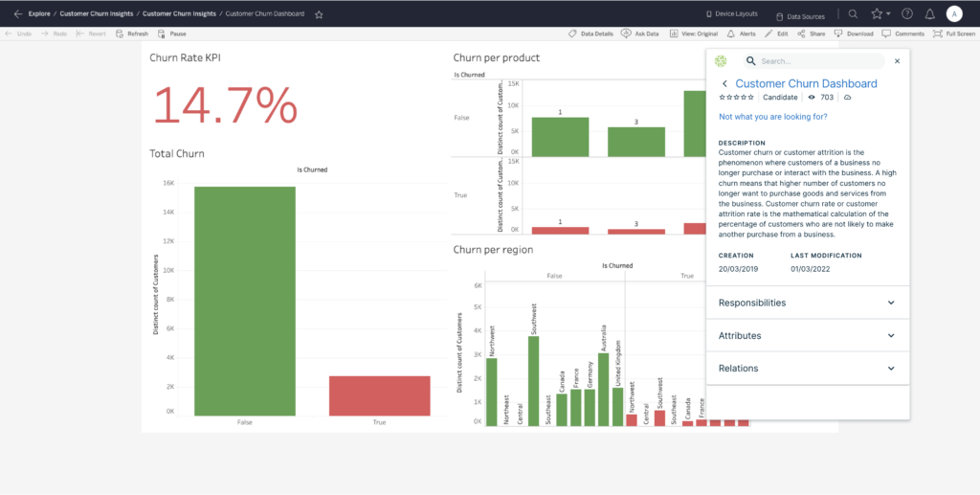Close the side panel with the X
Viewport: 980px width, 495px height.
(x=898, y=61)
